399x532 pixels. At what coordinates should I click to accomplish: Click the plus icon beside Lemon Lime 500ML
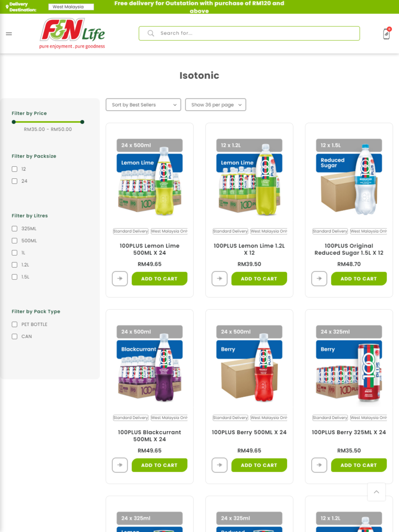click(x=120, y=279)
